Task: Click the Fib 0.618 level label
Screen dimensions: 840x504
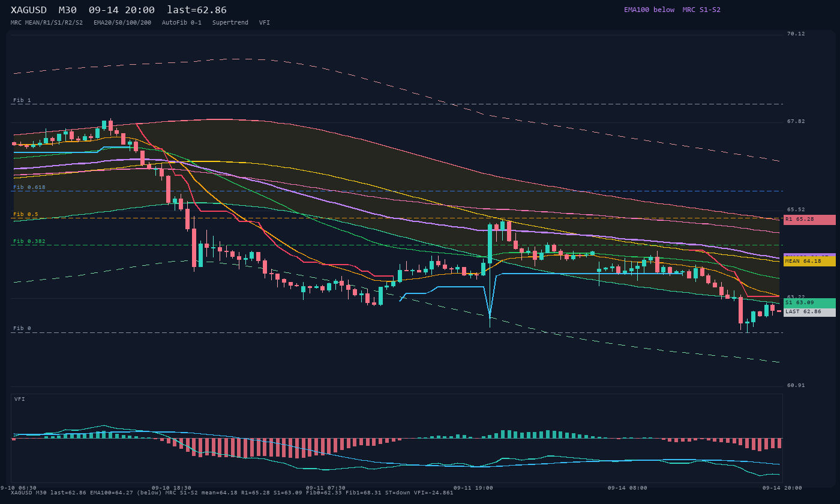Action: pyautogui.click(x=29, y=187)
